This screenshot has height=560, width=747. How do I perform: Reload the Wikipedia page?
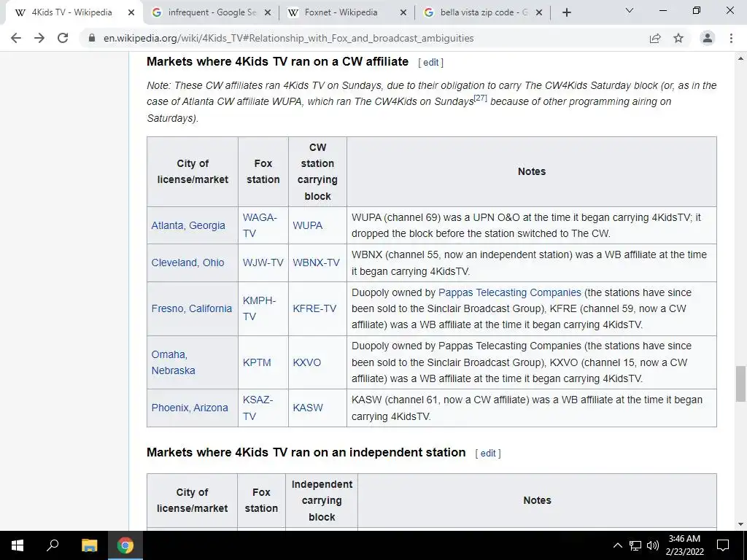tap(63, 38)
